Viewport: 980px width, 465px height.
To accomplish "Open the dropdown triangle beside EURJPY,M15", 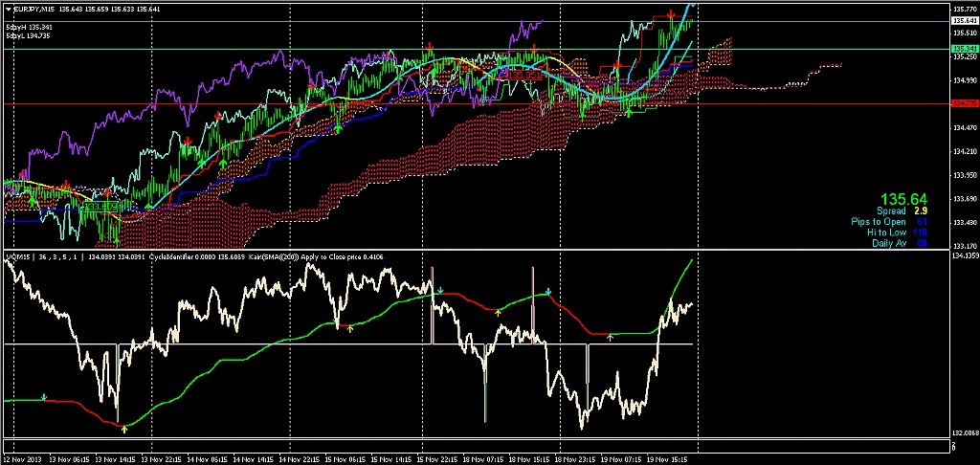I will pyautogui.click(x=8, y=9).
